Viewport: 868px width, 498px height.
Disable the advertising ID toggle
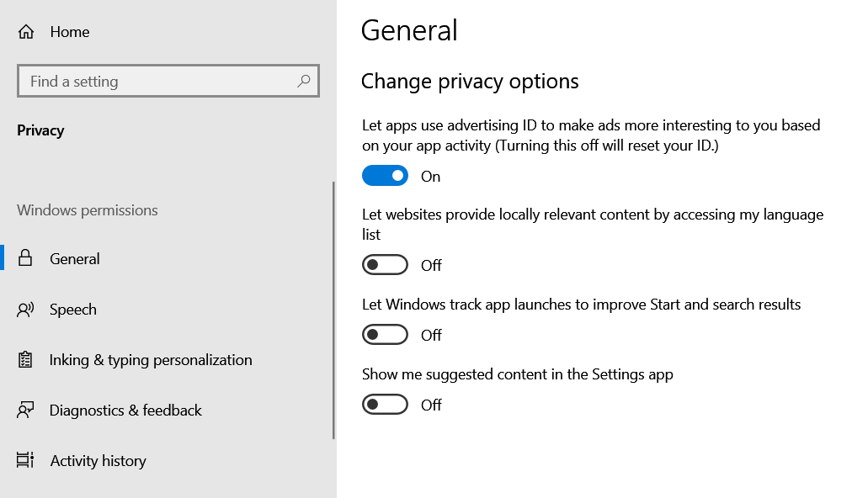[x=385, y=176]
